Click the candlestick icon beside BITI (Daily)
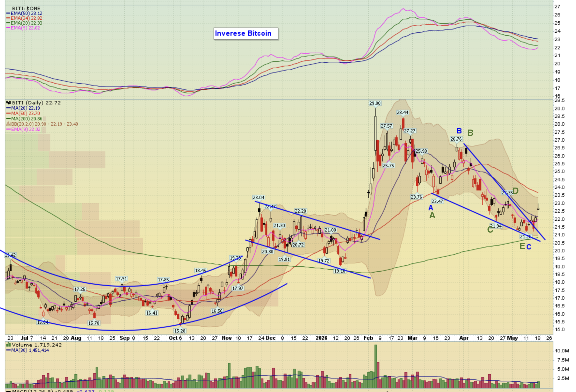This screenshot has width=576, height=392. 8,103
